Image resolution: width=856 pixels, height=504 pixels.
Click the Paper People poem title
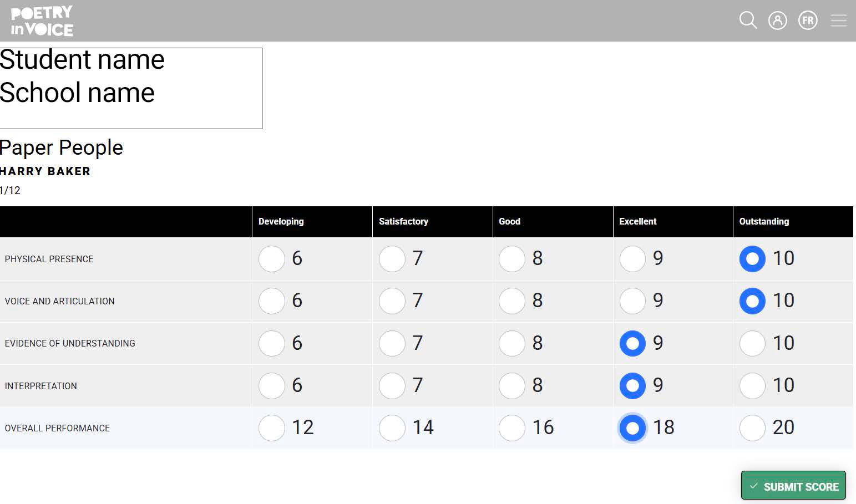click(x=62, y=148)
